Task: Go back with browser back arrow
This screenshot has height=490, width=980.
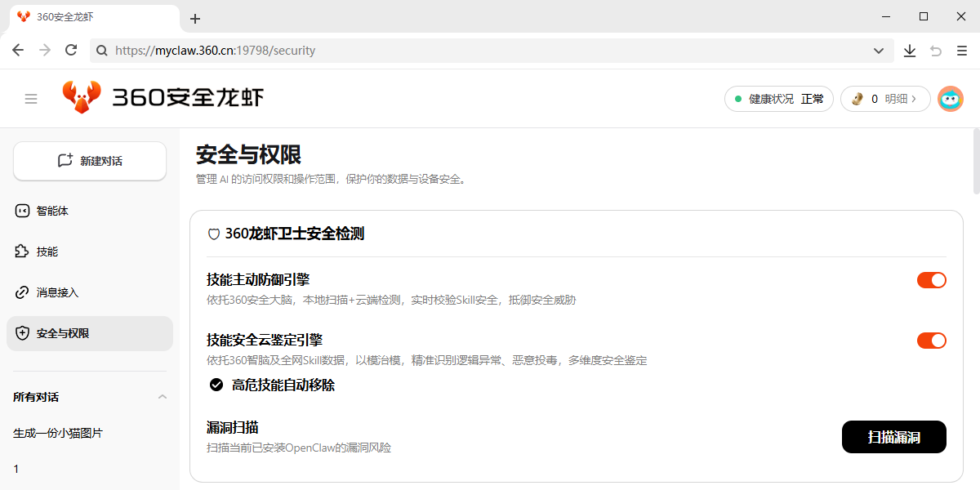Action: (x=18, y=51)
